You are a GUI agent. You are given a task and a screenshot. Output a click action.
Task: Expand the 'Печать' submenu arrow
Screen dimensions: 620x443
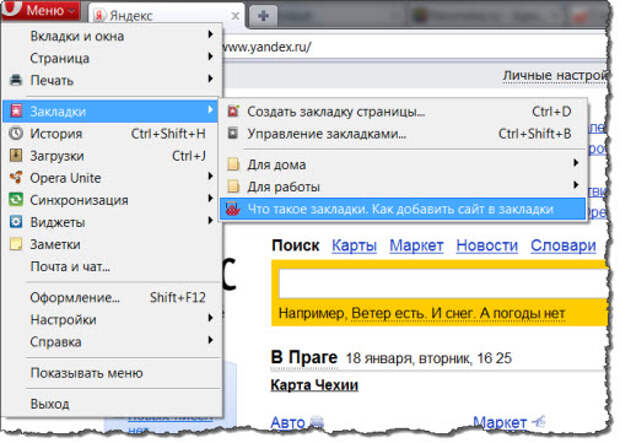pyautogui.click(x=211, y=79)
